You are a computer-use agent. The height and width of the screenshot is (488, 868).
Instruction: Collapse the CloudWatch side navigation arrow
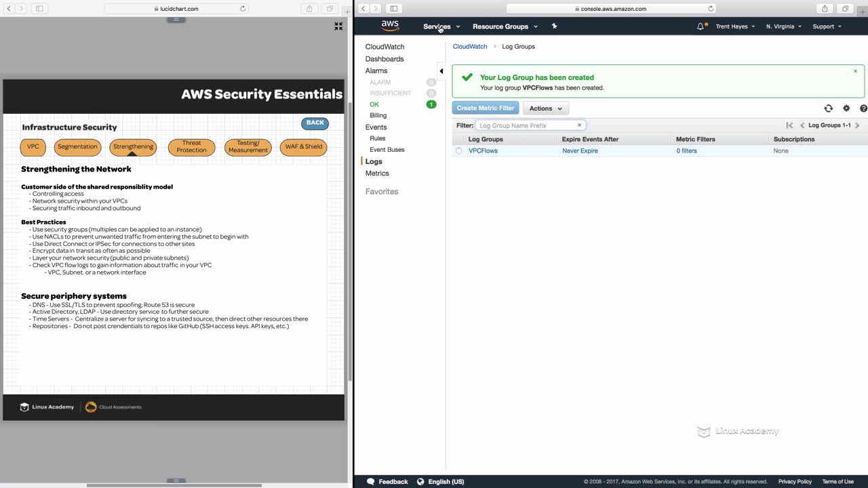coord(441,71)
